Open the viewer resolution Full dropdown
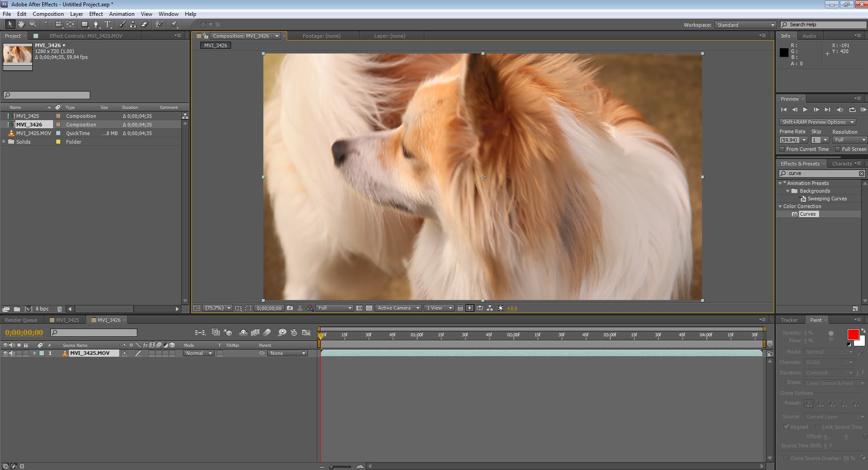The image size is (868, 470). (x=335, y=308)
